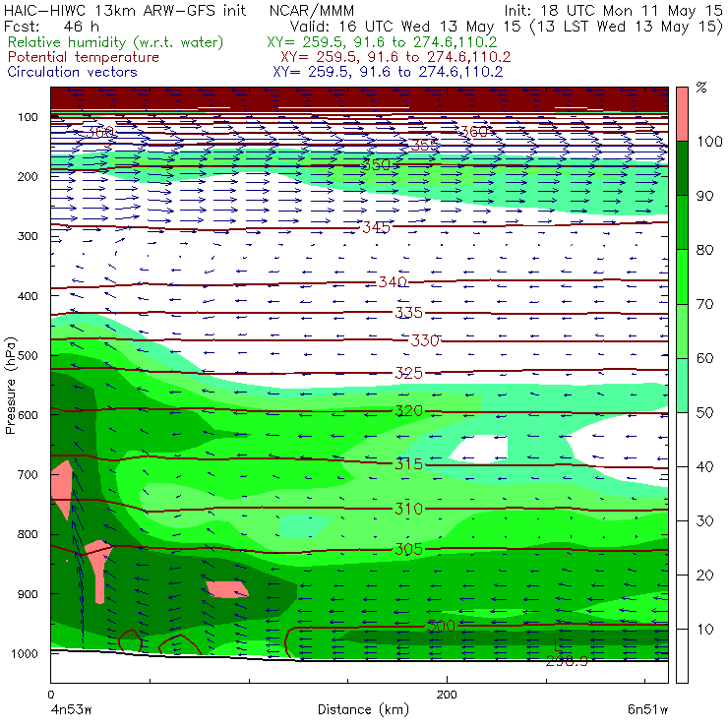Click the pressure axis "500" tick label
This screenshot has width=728, height=728.
coord(28,356)
